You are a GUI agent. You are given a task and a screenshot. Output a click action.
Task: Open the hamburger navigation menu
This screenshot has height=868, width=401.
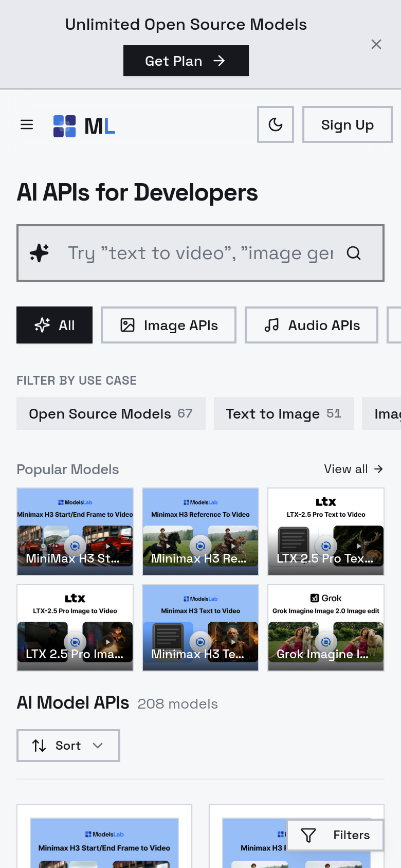pyautogui.click(x=27, y=124)
